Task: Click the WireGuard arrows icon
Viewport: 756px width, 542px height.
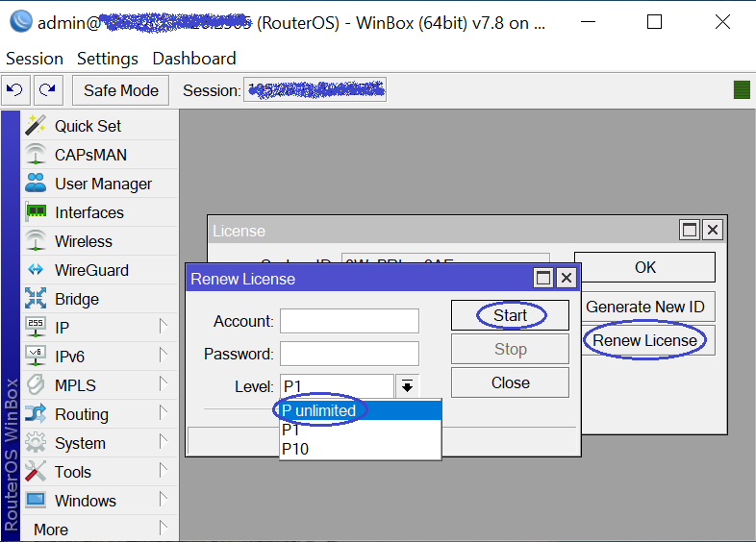Action: point(36,270)
